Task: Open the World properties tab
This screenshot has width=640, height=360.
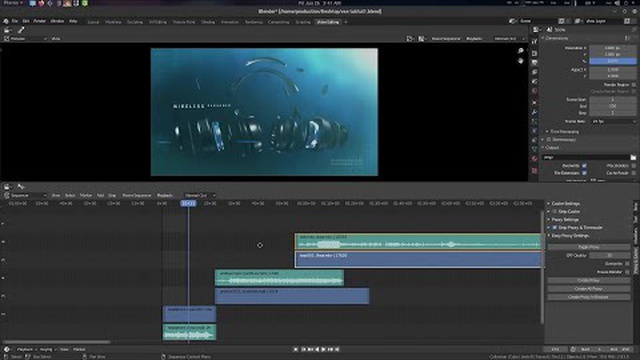Action: pyautogui.click(x=534, y=91)
